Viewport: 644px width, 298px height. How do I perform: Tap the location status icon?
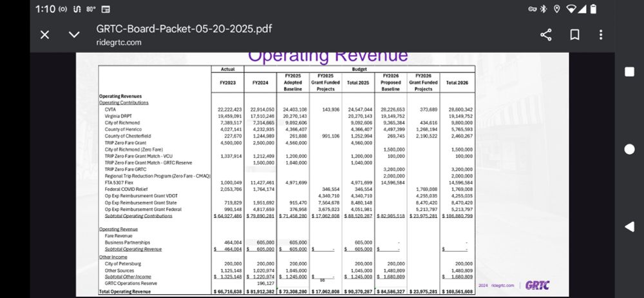pos(556,9)
